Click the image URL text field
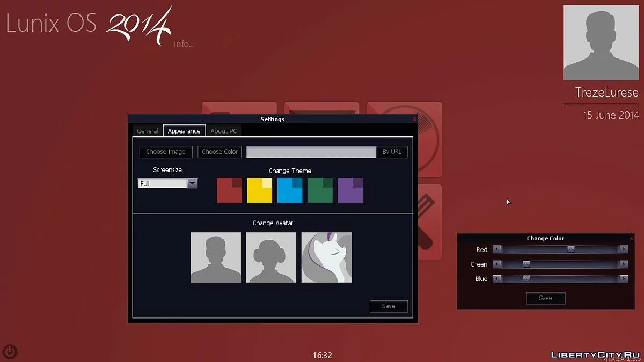This screenshot has width=644, height=362. point(311,152)
